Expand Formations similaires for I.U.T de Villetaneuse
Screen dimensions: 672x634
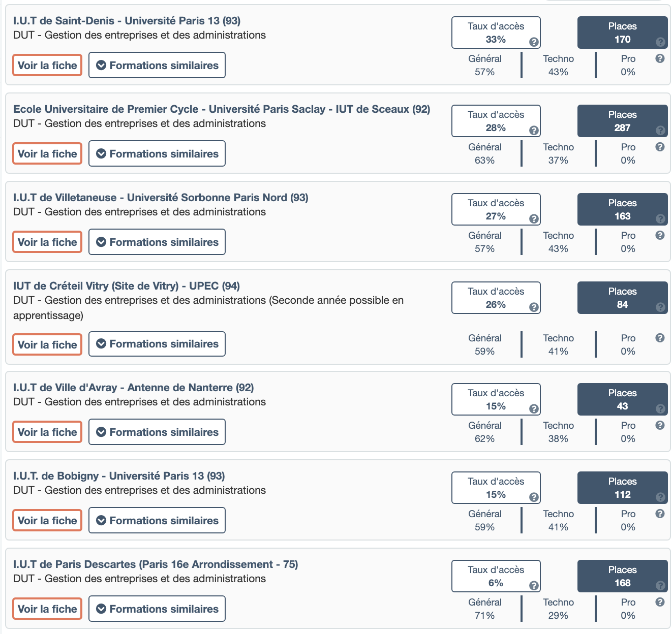click(x=157, y=242)
